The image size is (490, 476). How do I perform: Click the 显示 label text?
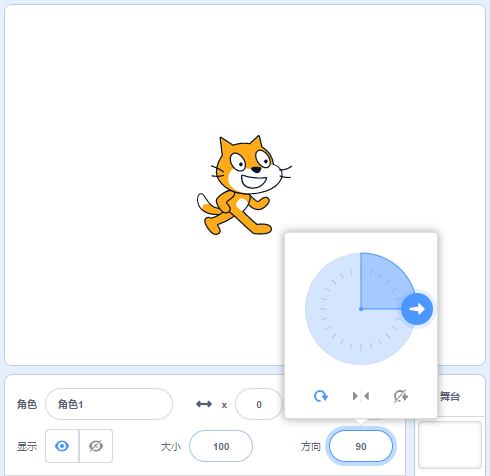27,446
